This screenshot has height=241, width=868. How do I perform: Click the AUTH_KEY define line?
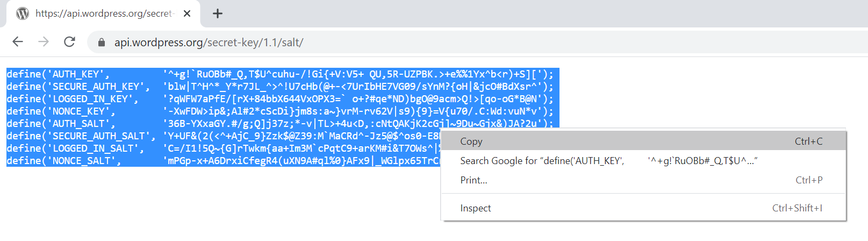pos(279,74)
